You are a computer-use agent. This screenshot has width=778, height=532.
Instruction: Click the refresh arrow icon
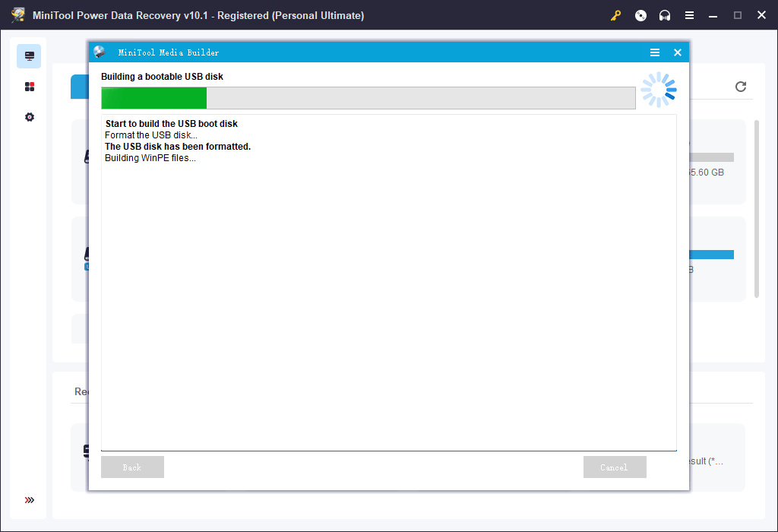coord(740,87)
